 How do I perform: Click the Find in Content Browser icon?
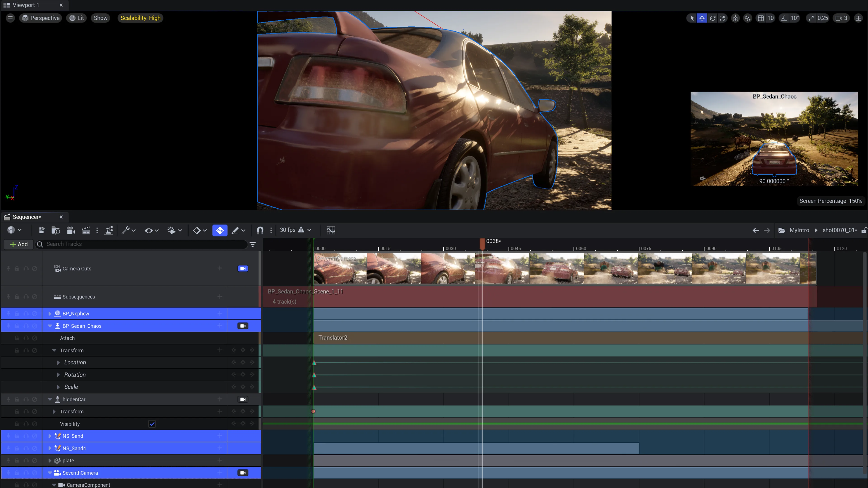click(56, 230)
